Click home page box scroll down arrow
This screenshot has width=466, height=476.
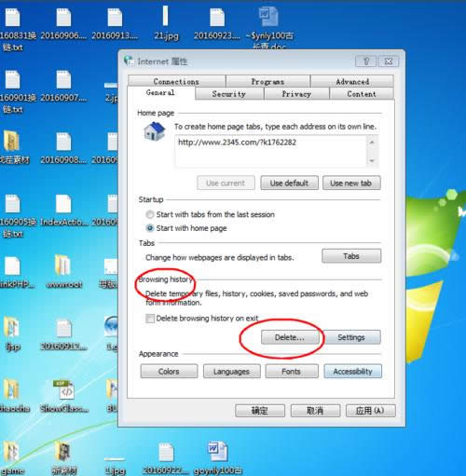coord(372,160)
